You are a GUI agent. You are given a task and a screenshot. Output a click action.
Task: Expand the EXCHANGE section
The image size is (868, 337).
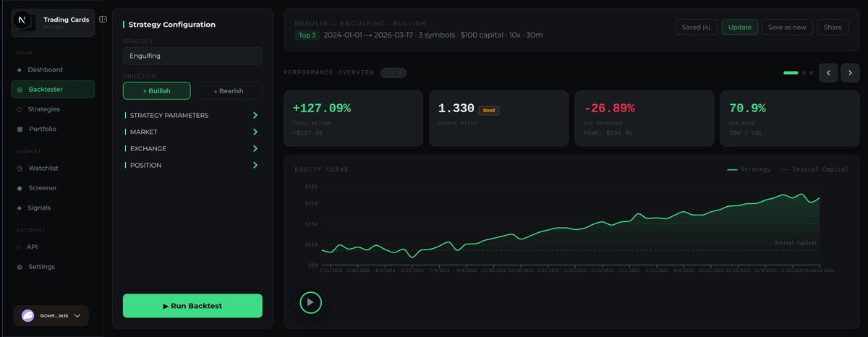coord(192,148)
